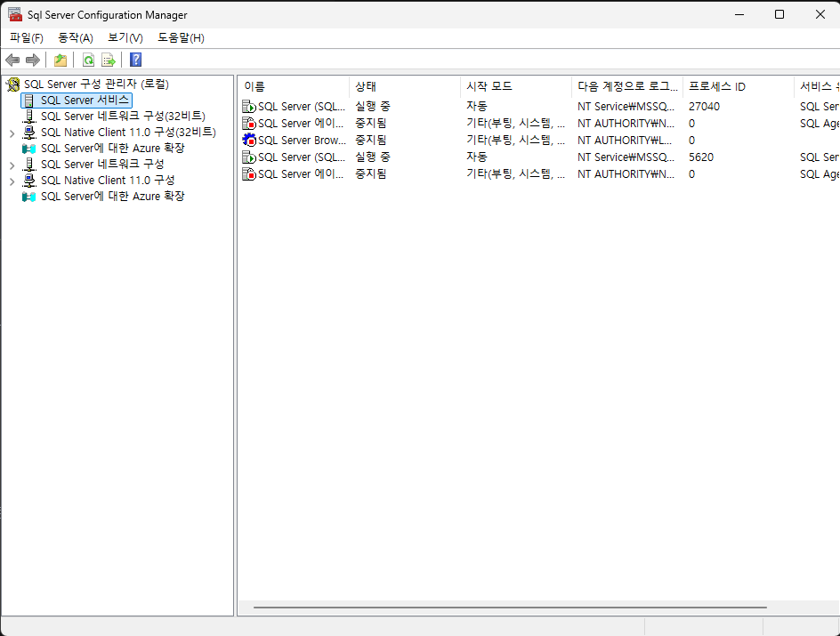Close the Sql Server Configuration Manager window

pos(820,14)
